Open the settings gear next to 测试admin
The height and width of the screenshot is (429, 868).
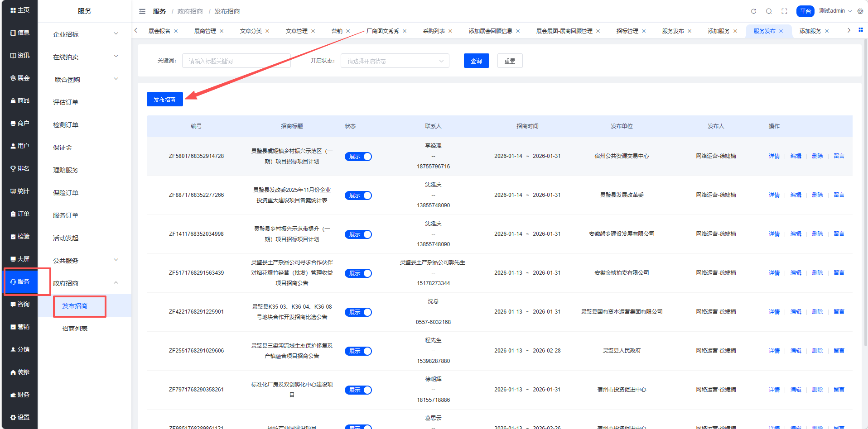(x=860, y=11)
